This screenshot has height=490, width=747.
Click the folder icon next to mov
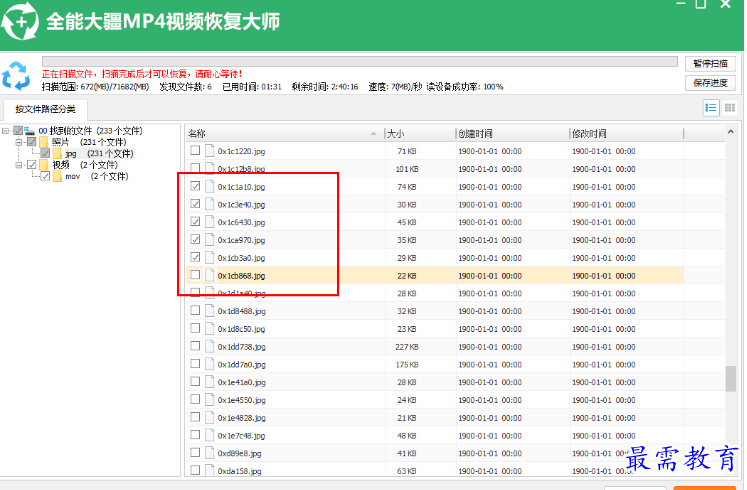point(57,176)
